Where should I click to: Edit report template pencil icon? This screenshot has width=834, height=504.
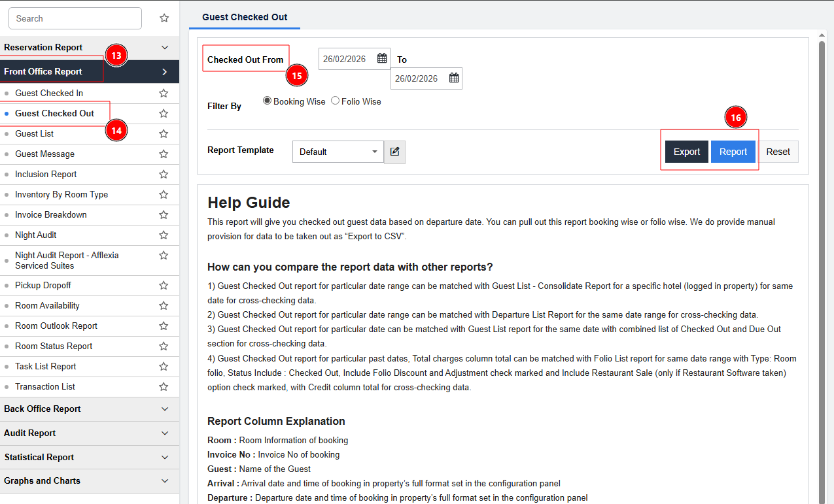tap(394, 152)
